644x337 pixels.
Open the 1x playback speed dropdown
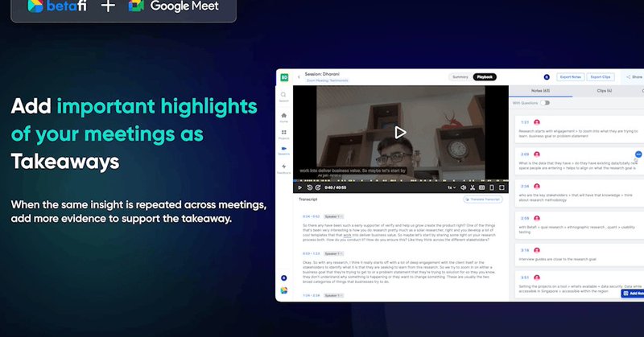click(x=452, y=187)
